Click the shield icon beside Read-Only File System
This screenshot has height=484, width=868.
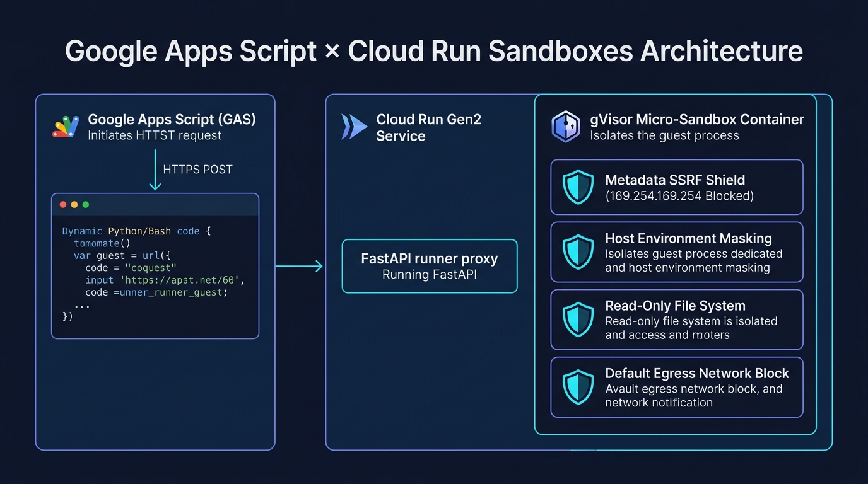(578, 320)
